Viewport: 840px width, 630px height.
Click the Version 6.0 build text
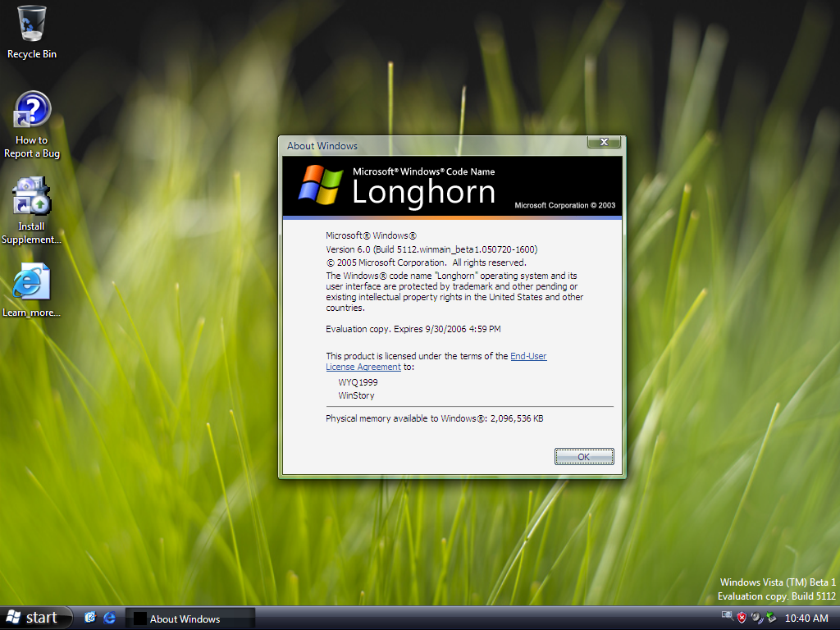click(431, 249)
